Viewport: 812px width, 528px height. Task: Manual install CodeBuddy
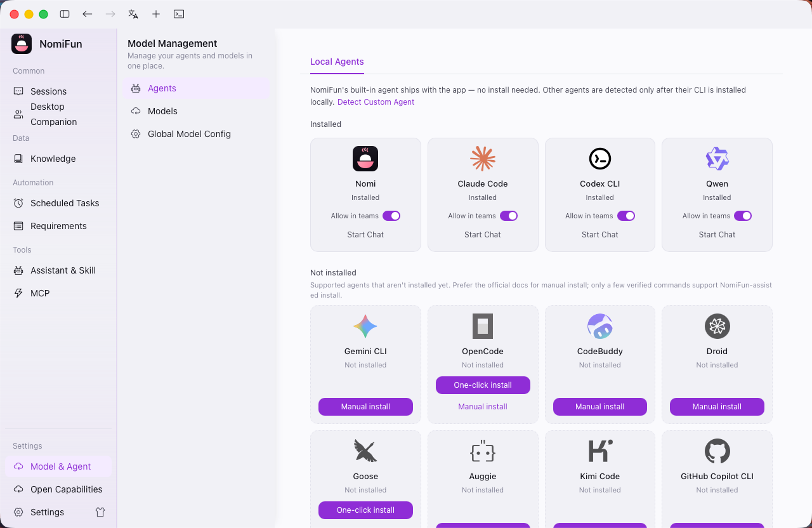[x=600, y=407]
